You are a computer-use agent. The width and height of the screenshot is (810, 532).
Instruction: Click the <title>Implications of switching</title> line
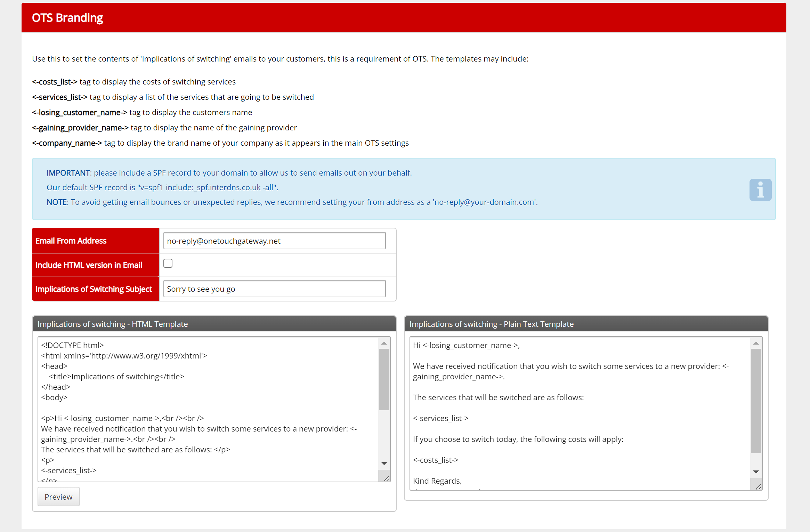point(116,377)
